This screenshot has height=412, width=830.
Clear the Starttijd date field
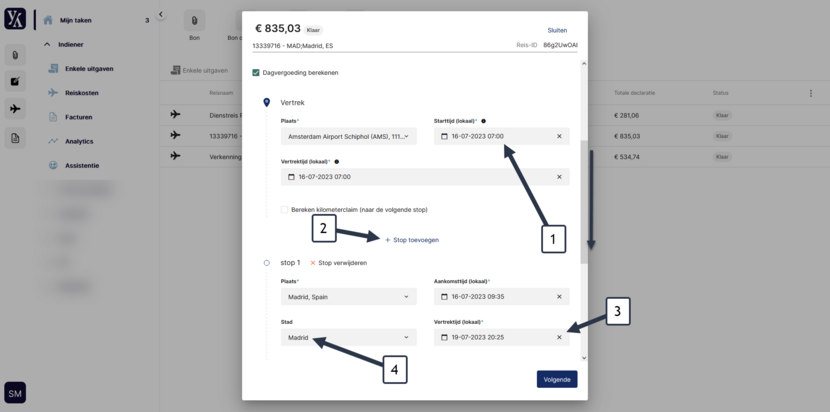(559, 136)
